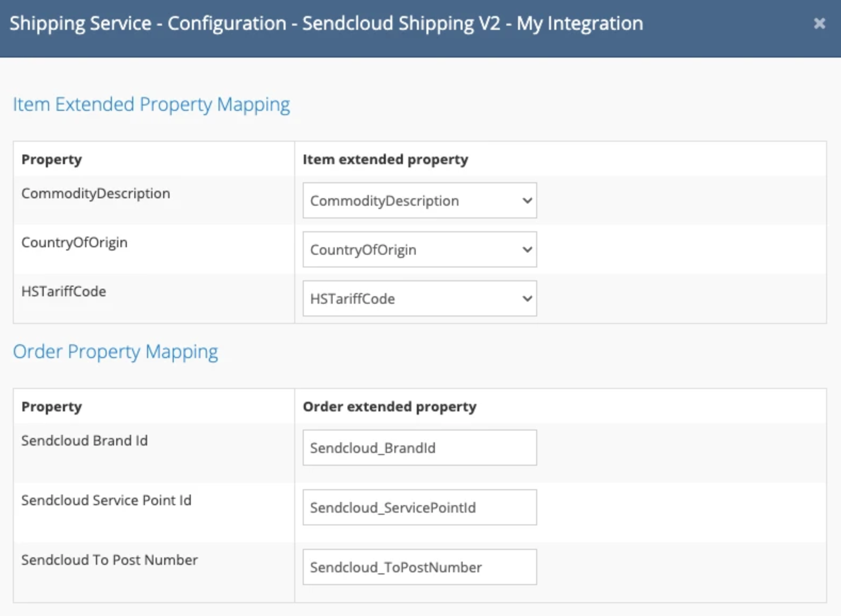Select the Sendcloud Brand Id label

(85, 441)
